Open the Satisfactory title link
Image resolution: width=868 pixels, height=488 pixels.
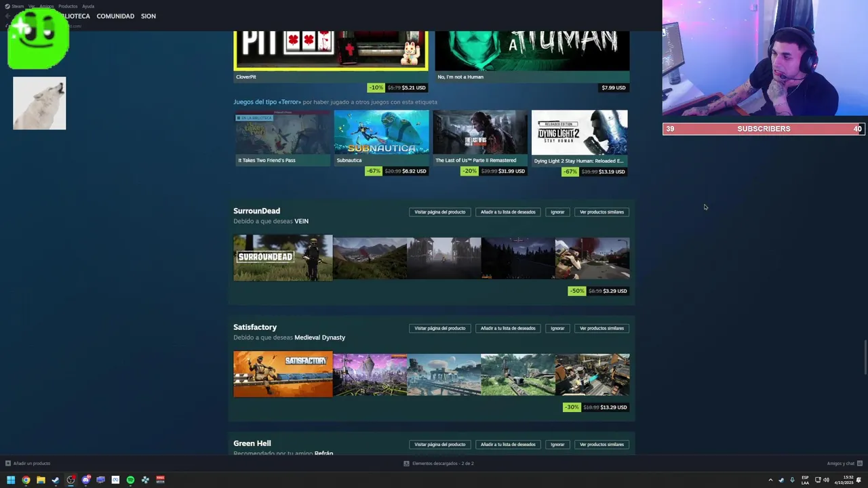pyautogui.click(x=255, y=327)
